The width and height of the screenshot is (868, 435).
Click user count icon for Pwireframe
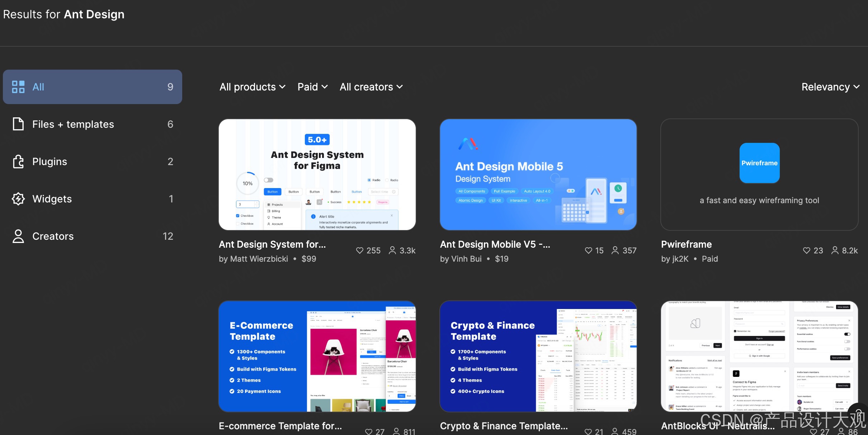pos(835,251)
